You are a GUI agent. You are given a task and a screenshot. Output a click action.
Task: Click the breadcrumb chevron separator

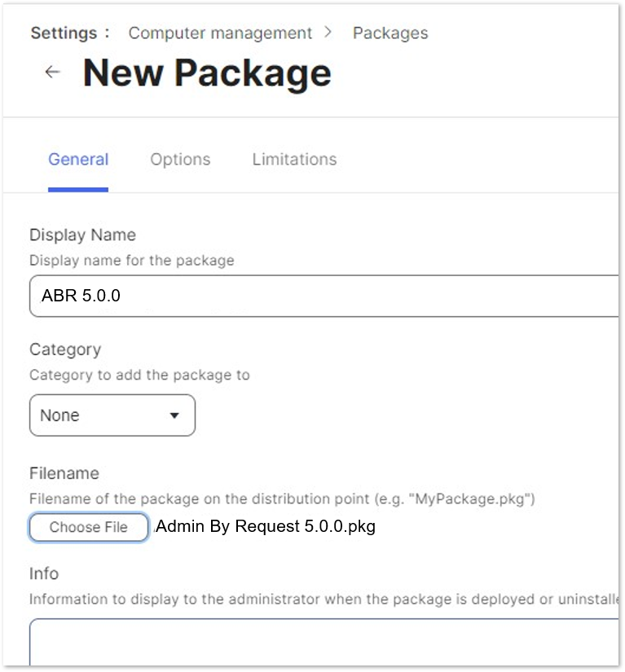pyautogui.click(x=328, y=32)
